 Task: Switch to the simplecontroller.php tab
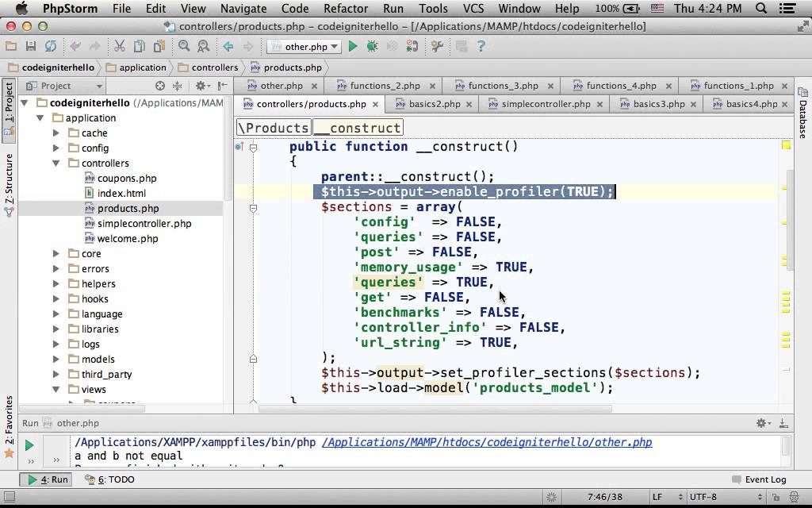[x=546, y=104]
